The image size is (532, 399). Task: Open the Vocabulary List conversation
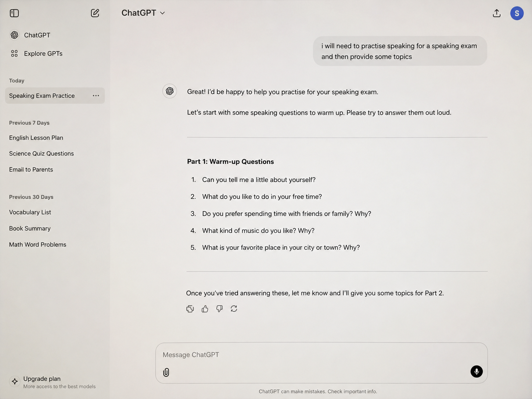(x=30, y=212)
